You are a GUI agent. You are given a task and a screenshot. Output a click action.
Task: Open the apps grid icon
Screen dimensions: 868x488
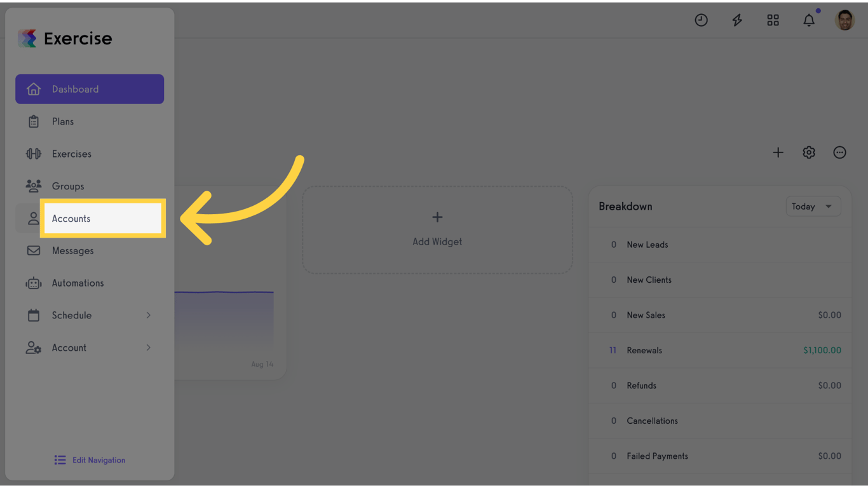click(773, 20)
